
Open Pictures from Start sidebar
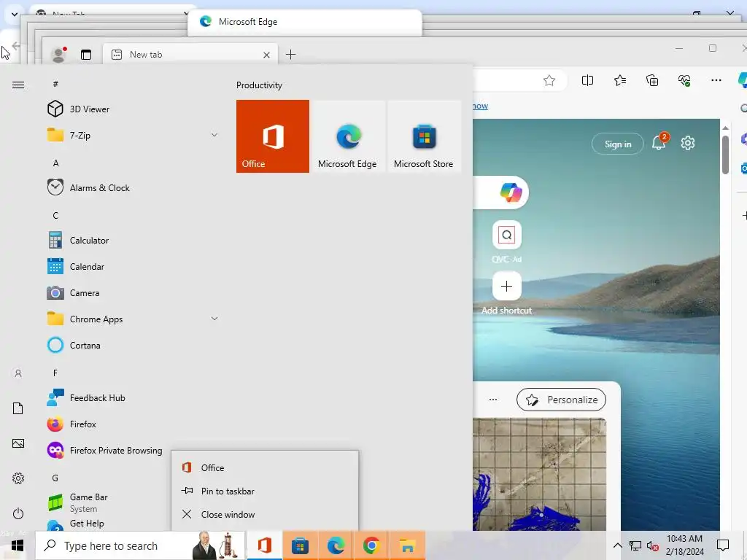18,443
